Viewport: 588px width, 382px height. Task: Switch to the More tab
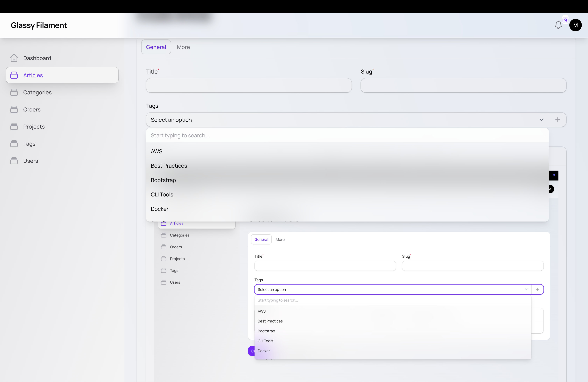pos(183,47)
